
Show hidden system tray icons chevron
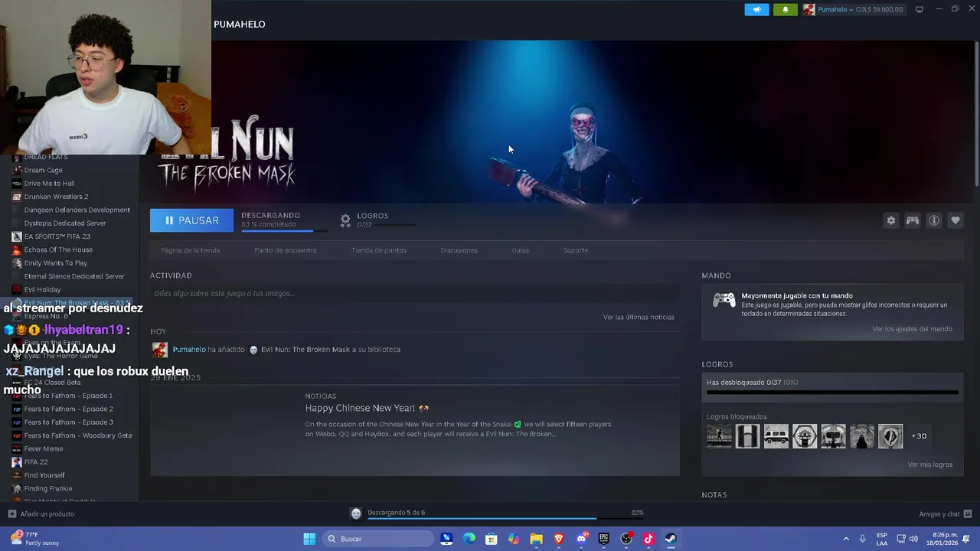846,539
